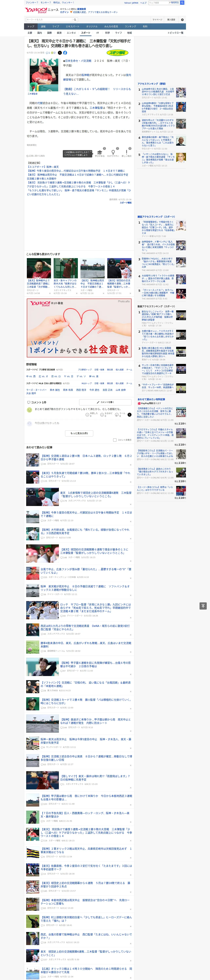The width and height of the screenshot is (210, 980).
Task: Click the キーワードを入力 search field
Action: pos(49,19)
